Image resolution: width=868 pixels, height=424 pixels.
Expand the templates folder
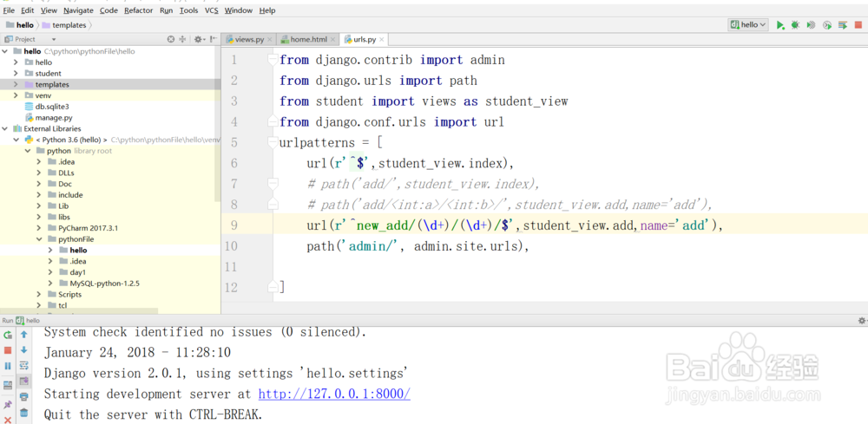(16, 85)
